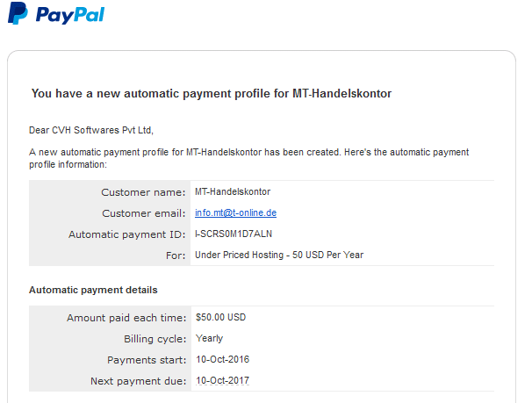This screenshot has width=532, height=403.
Task: Open the info.mt@t-online.de email link
Action: click(x=235, y=212)
